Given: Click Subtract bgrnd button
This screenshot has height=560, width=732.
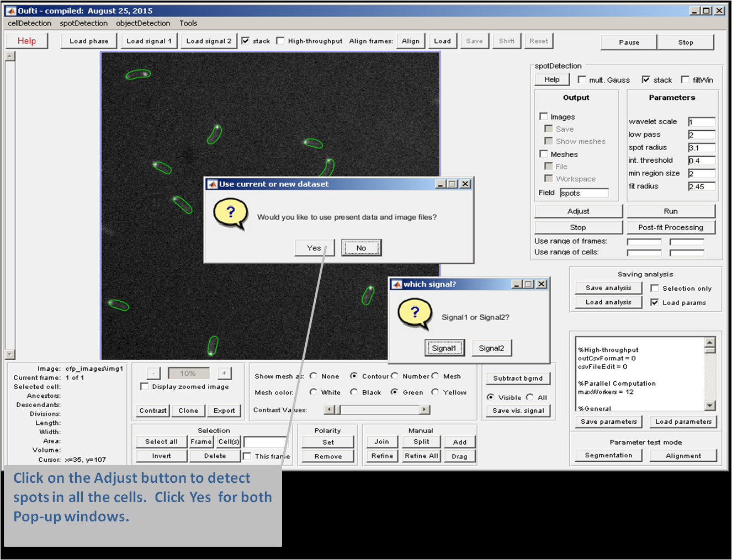Looking at the screenshot, I should tap(518, 378).
